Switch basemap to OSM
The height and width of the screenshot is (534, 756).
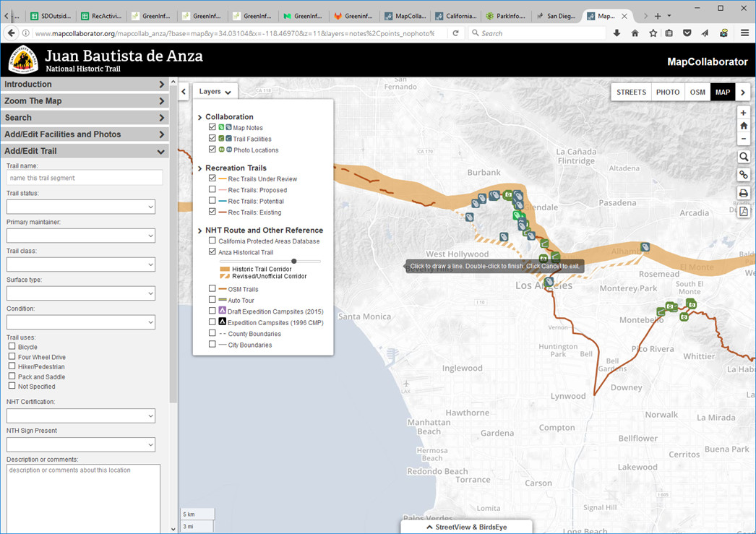[697, 92]
